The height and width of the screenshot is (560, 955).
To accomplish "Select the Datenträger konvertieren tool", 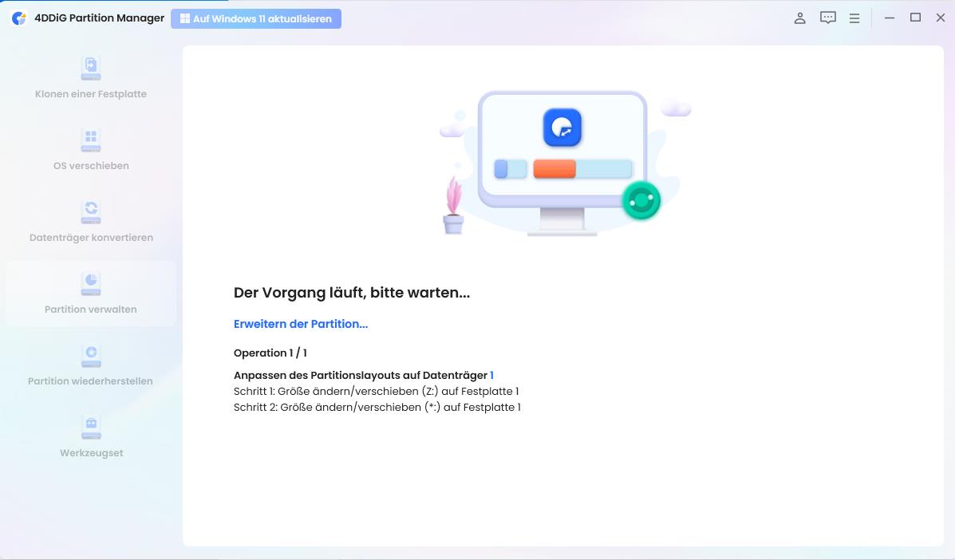I will [90, 221].
